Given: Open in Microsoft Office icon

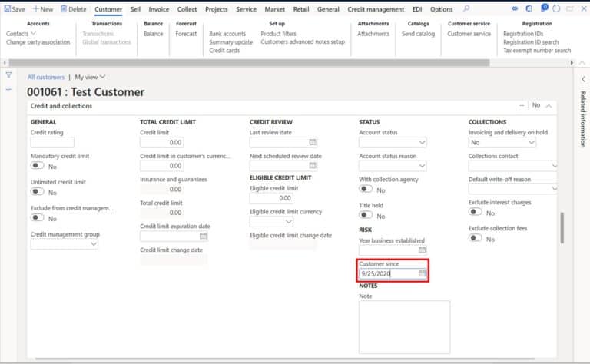Looking at the screenshot, I should (529, 8).
